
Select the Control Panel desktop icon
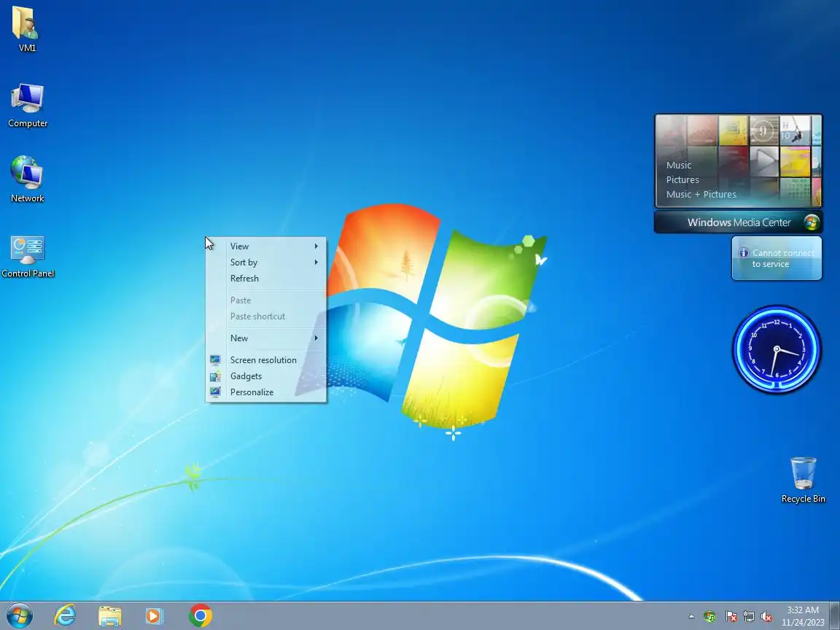(27, 256)
